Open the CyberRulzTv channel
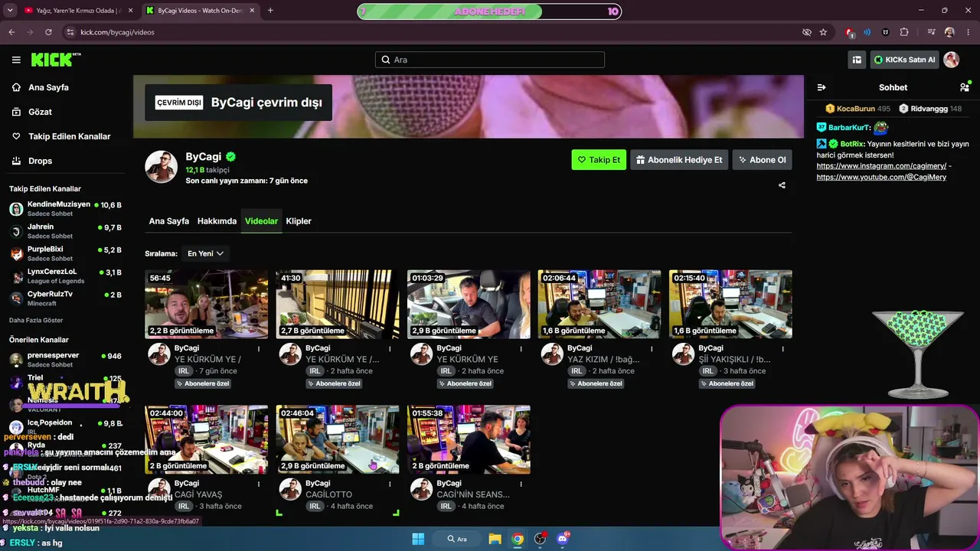Image resolution: width=980 pixels, height=551 pixels. tap(65, 298)
